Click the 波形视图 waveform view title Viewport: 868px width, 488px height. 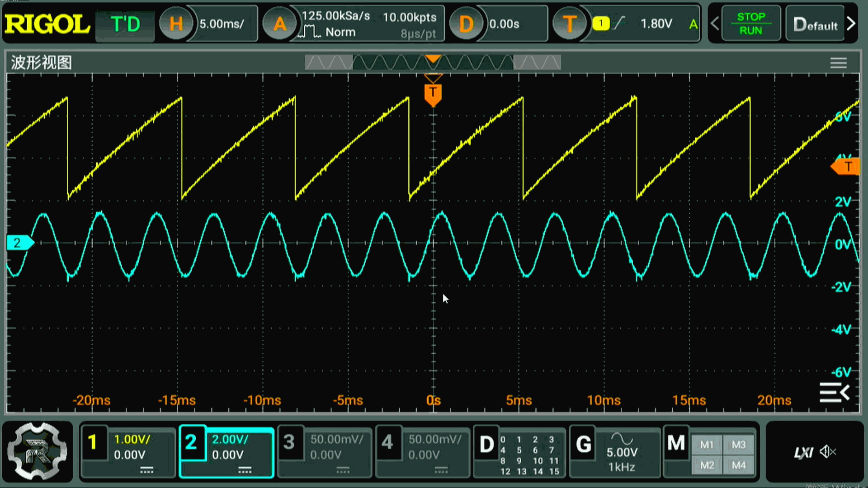(x=41, y=62)
